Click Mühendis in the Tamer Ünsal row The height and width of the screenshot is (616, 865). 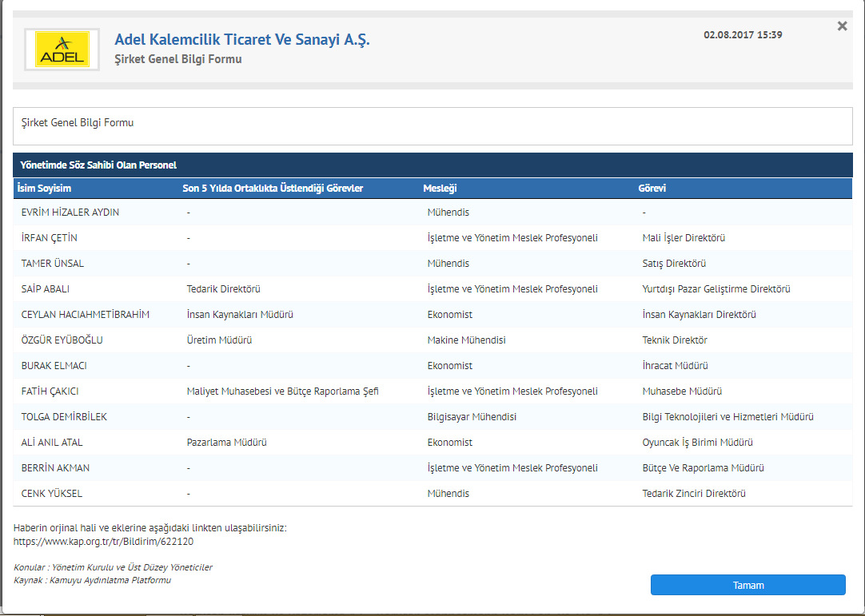pos(448,263)
